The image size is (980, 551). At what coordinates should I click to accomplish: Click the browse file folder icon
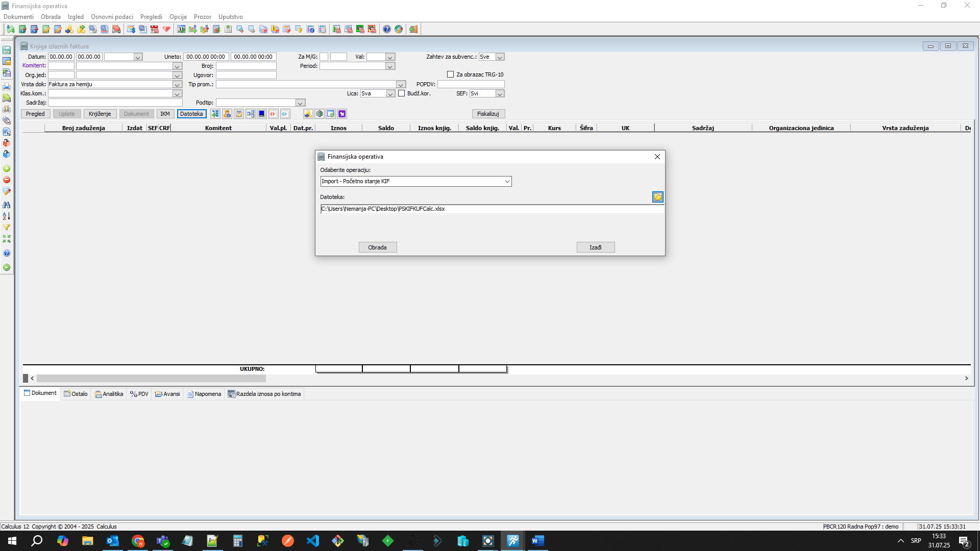[657, 197]
